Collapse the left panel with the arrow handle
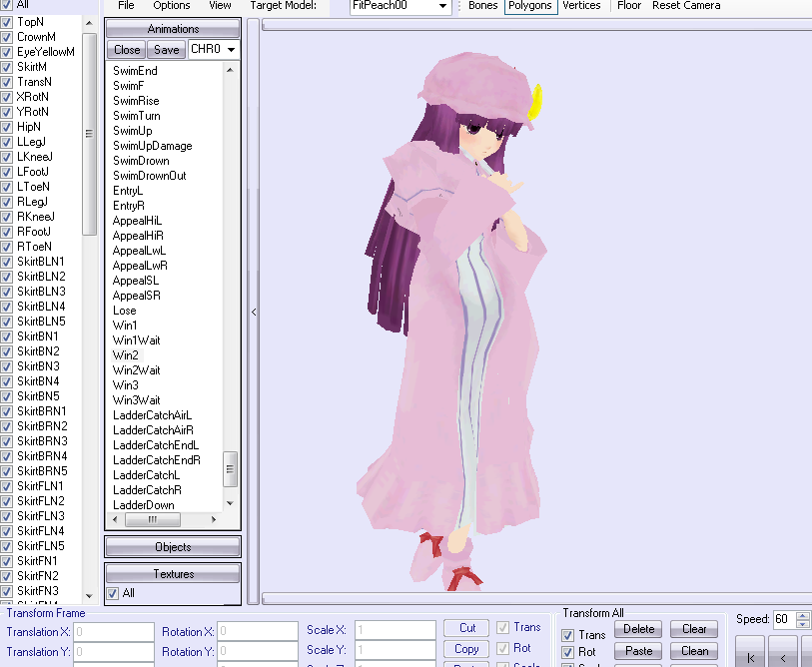Image resolution: width=812 pixels, height=667 pixels. pos(254,312)
